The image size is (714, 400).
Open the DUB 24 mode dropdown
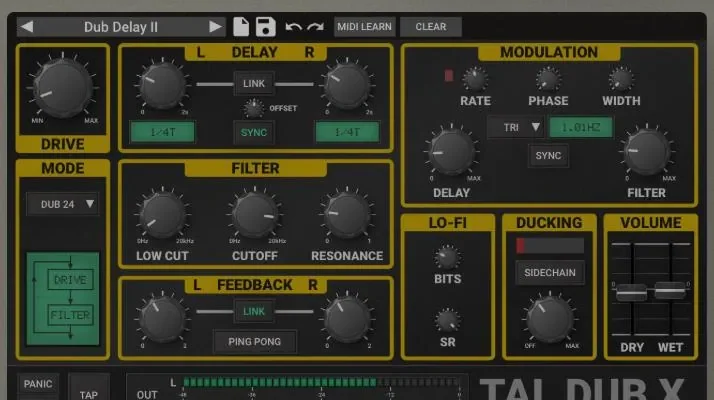tap(62, 205)
